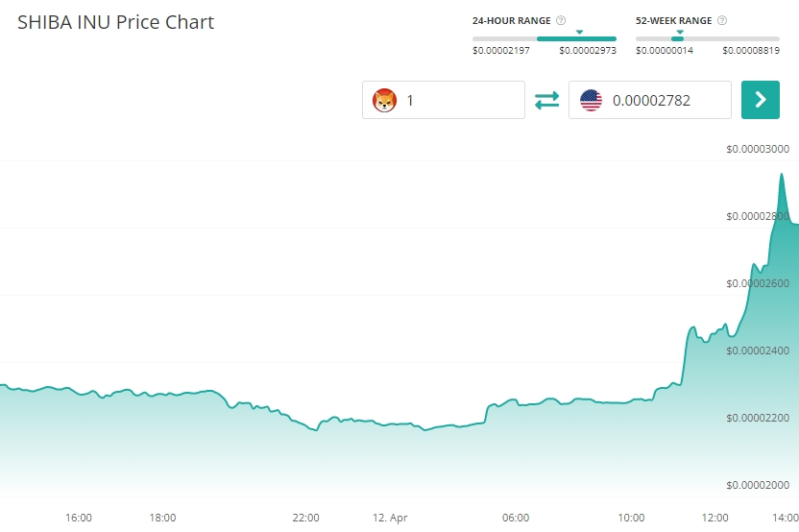Select the 22:00 time axis label

tap(306, 518)
